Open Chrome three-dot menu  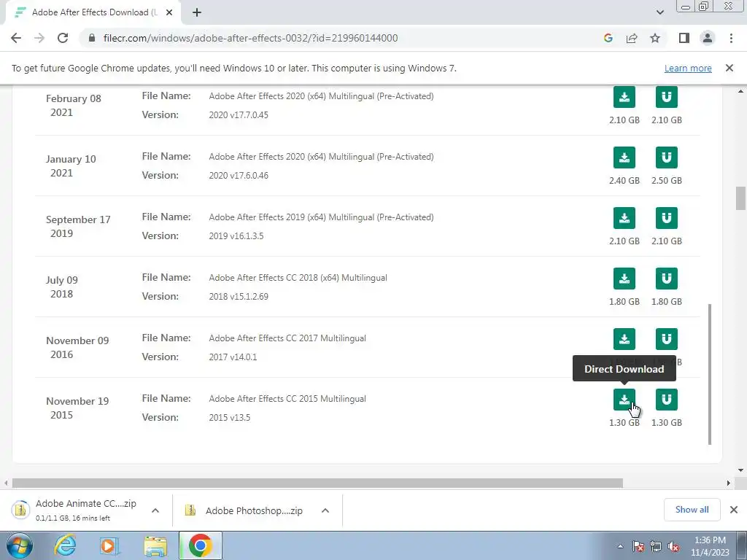(x=731, y=38)
